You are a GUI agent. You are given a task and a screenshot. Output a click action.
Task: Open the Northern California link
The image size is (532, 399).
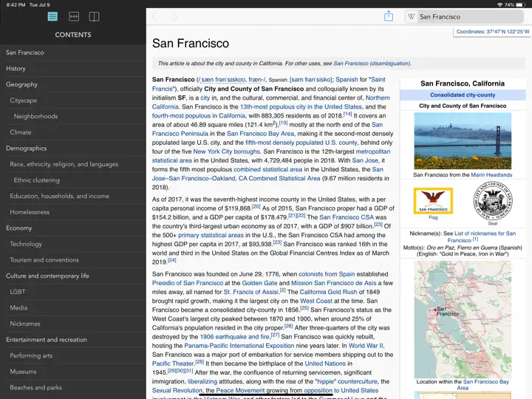(378, 98)
